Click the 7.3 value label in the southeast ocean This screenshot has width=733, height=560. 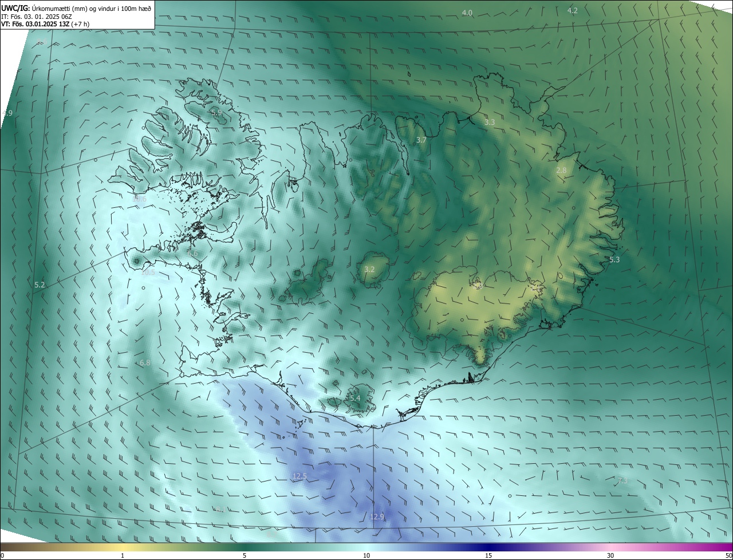click(x=622, y=481)
